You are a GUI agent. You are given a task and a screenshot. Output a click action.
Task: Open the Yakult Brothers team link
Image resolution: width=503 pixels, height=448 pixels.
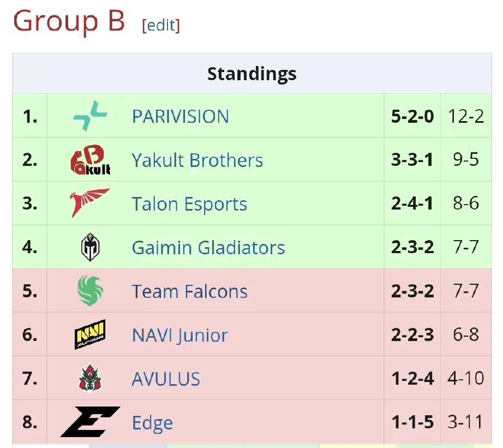(197, 160)
